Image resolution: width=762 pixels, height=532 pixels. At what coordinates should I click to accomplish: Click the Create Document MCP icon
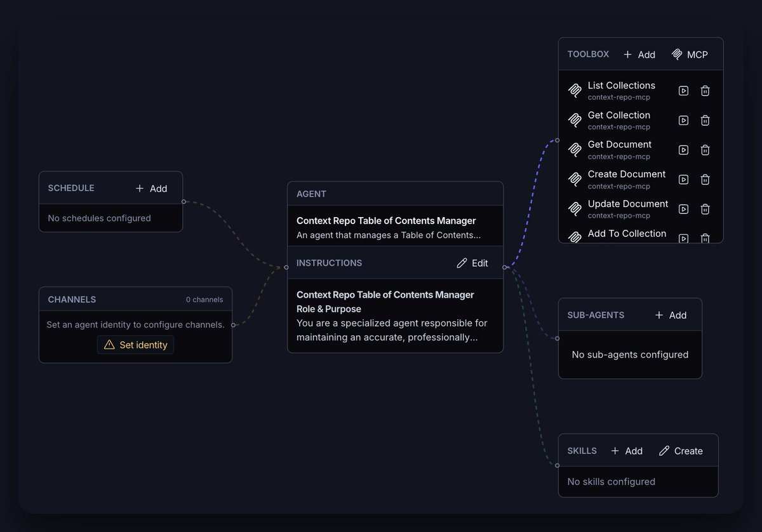(575, 180)
